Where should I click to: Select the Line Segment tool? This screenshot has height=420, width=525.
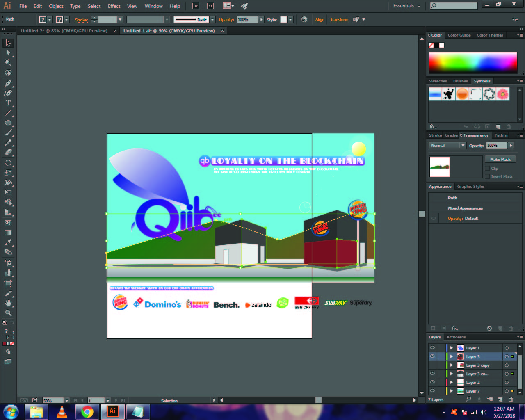point(8,113)
